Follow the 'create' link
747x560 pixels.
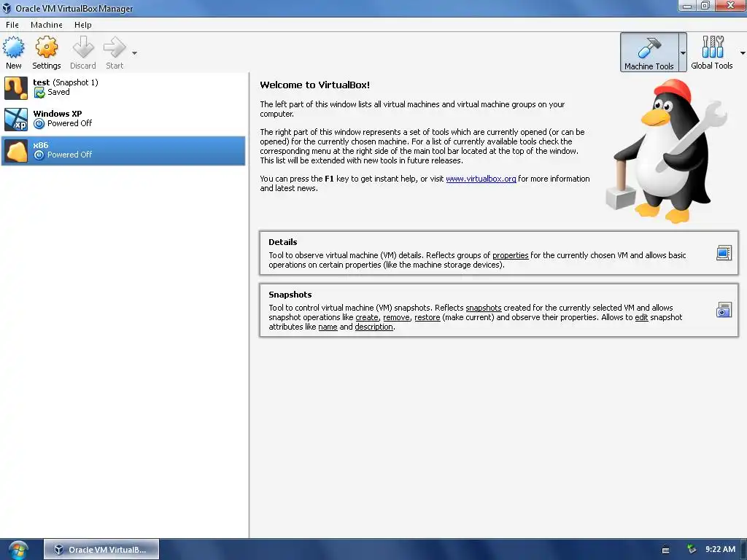click(x=367, y=317)
